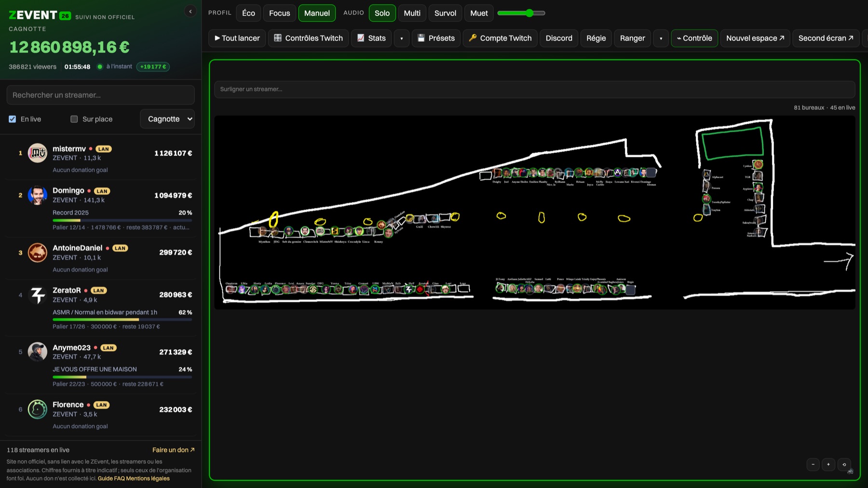This screenshot has width=868, height=488.
Task: Open Second écran
Action: (826, 38)
